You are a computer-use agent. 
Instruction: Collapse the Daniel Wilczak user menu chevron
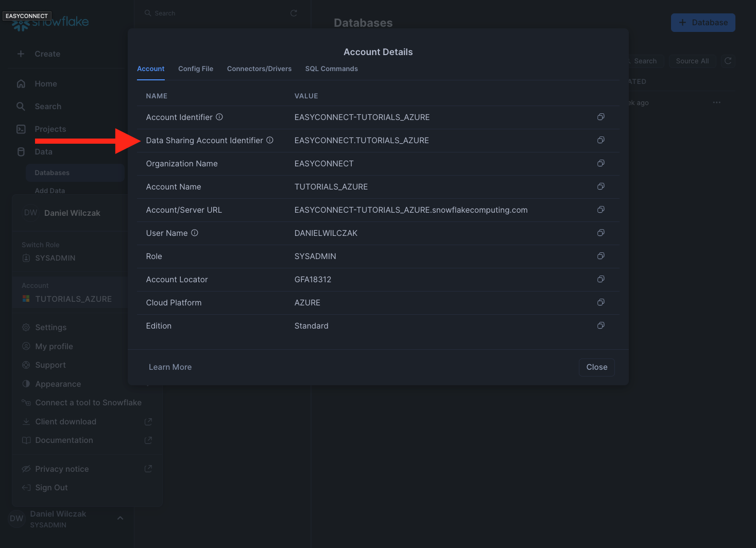[120, 518]
